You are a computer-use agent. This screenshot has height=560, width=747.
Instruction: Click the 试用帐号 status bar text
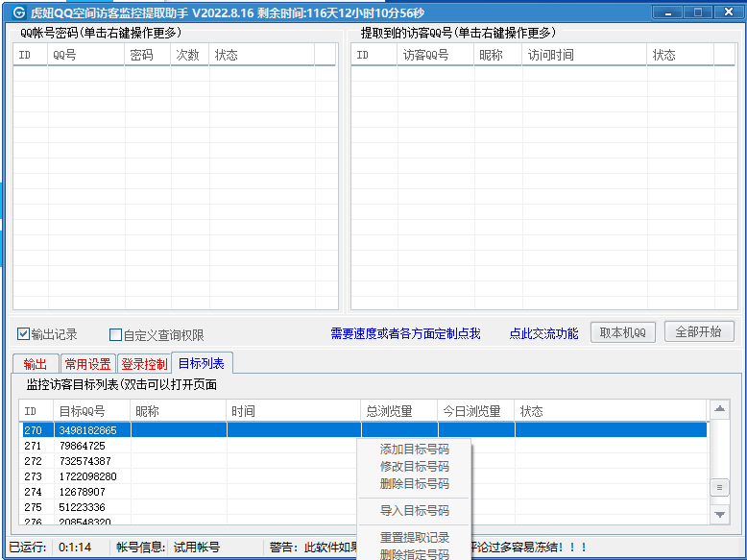point(196,548)
